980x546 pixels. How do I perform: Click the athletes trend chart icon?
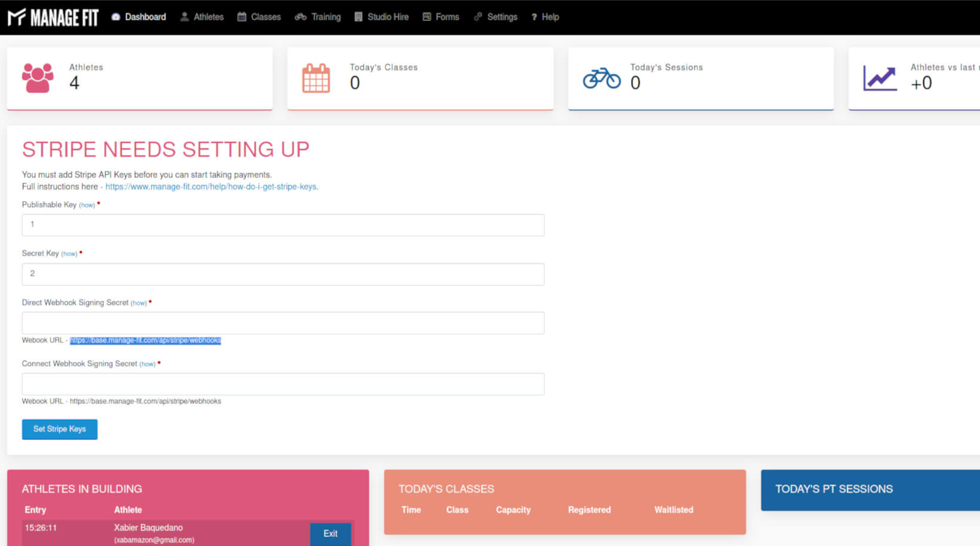coord(880,78)
